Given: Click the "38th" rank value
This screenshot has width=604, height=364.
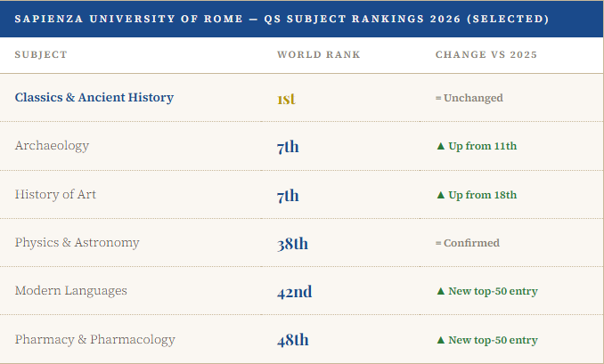Looking at the screenshot, I should tap(292, 243).
